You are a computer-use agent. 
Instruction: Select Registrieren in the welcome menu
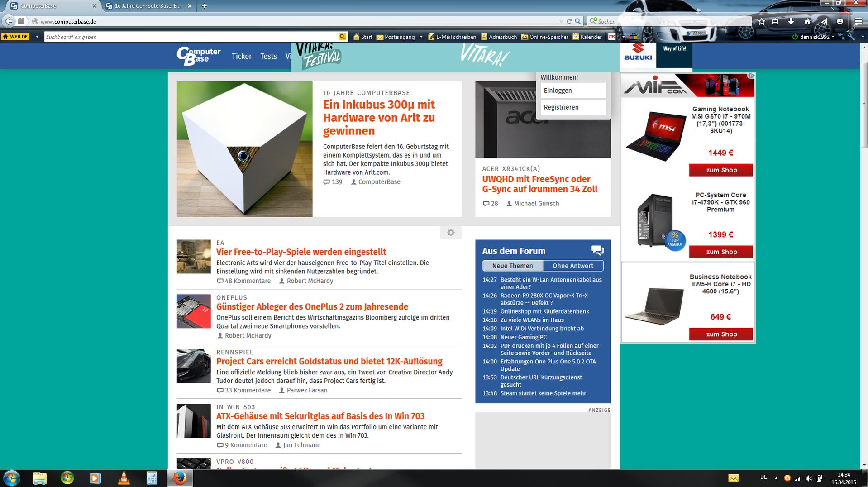click(x=573, y=107)
